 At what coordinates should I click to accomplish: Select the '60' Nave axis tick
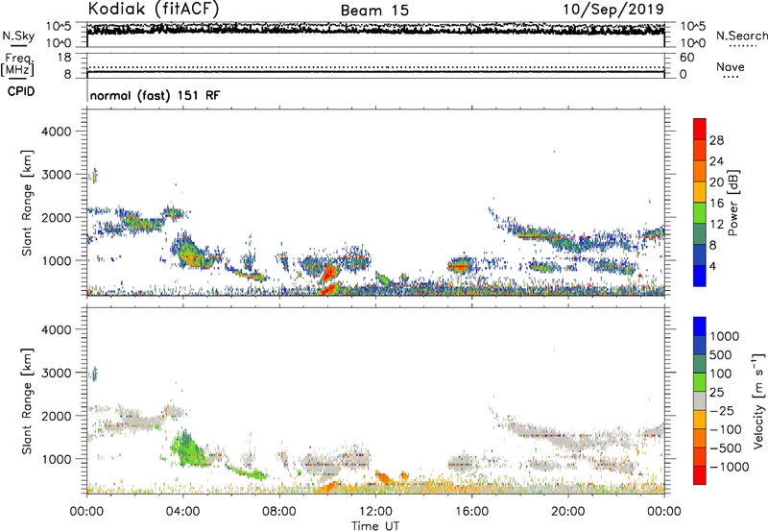coord(686,58)
